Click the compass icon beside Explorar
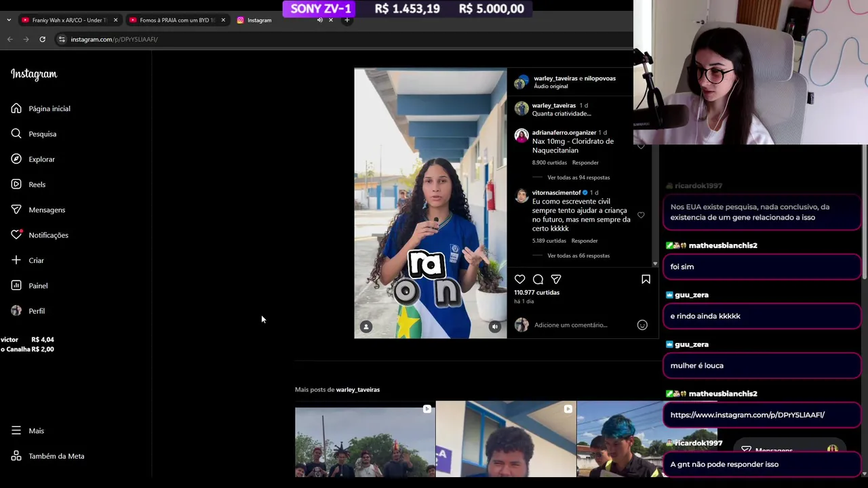This screenshot has width=868, height=488. pos(16,159)
